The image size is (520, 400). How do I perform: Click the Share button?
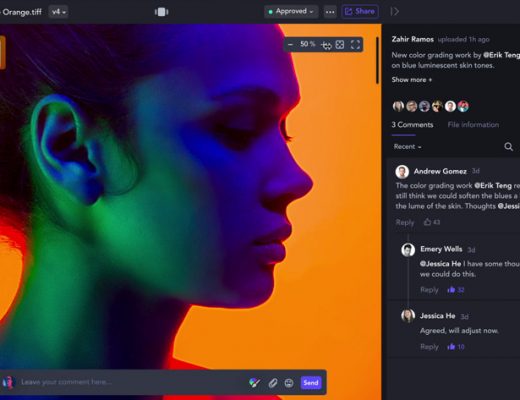click(x=360, y=12)
